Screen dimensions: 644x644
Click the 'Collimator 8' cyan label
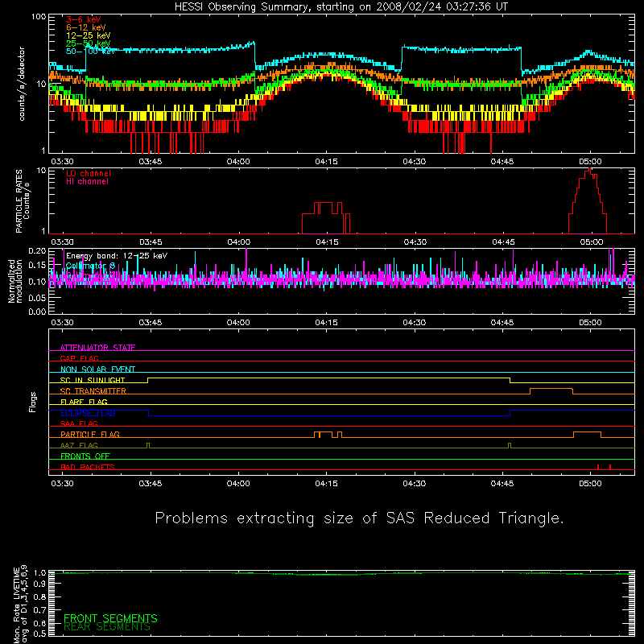point(90,266)
